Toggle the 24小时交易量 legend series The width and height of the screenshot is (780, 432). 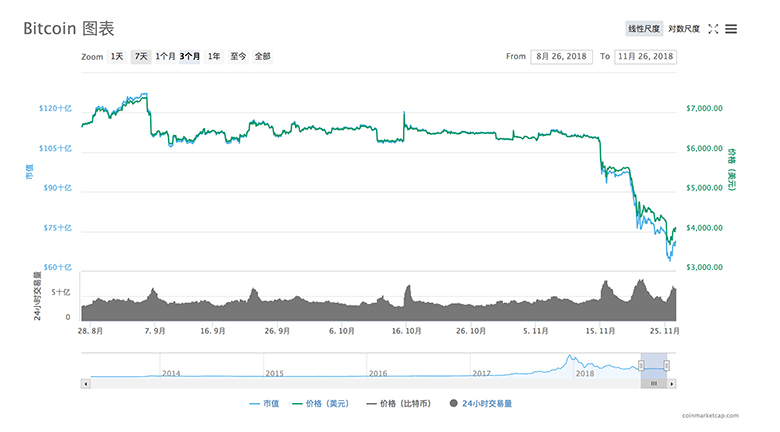click(x=481, y=404)
